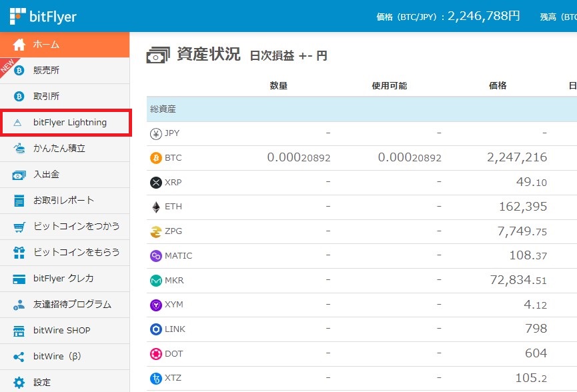Click the home house icon
Image resolution: width=577 pixels, height=392 pixels.
click(19, 45)
